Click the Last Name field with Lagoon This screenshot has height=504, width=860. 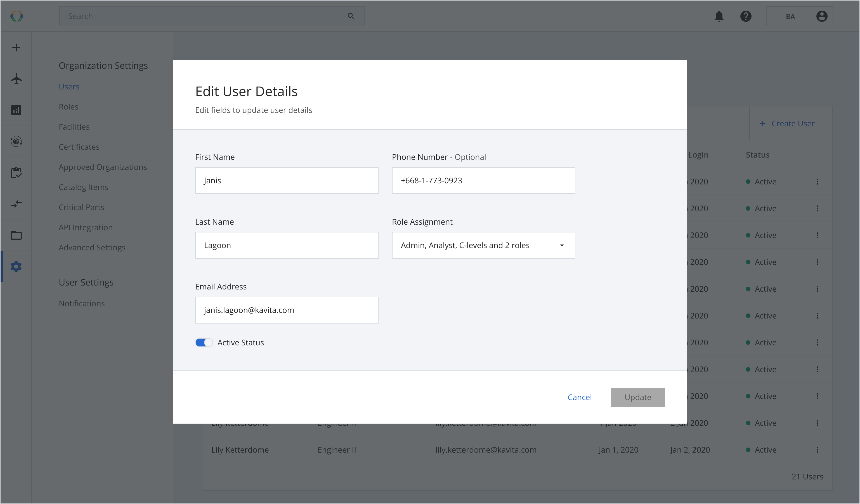[286, 245]
